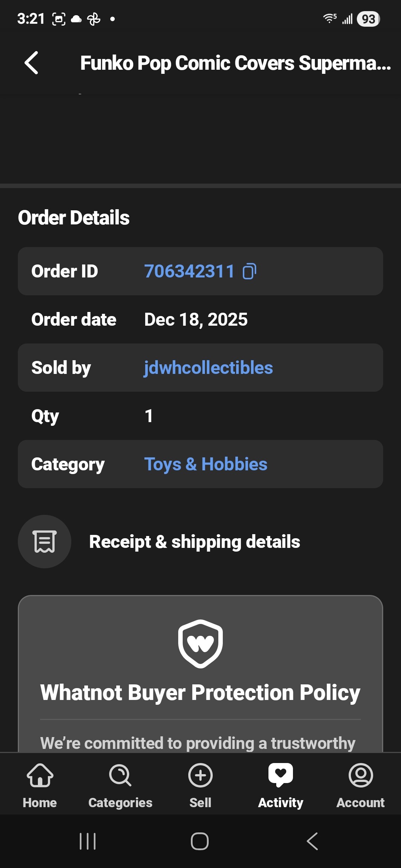Open Receipt & shipping details
The height and width of the screenshot is (868, 401).
[x=195, y=542]
